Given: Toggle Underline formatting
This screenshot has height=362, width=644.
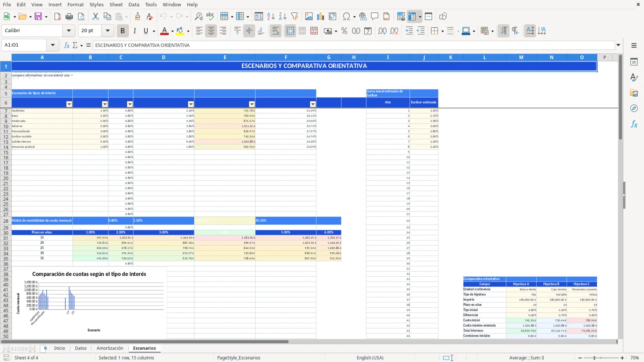Looking at the screenshot, I should tap(146, 31).
